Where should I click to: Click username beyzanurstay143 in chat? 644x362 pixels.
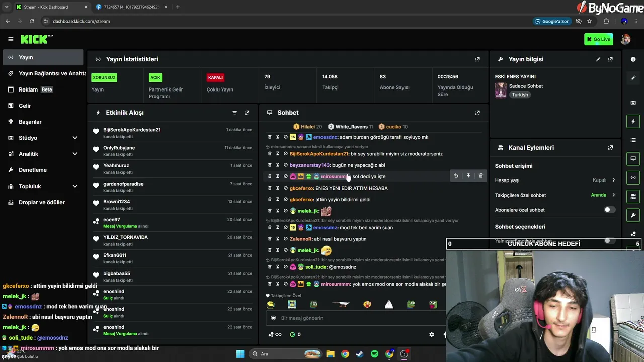click(x=309, y=165)
